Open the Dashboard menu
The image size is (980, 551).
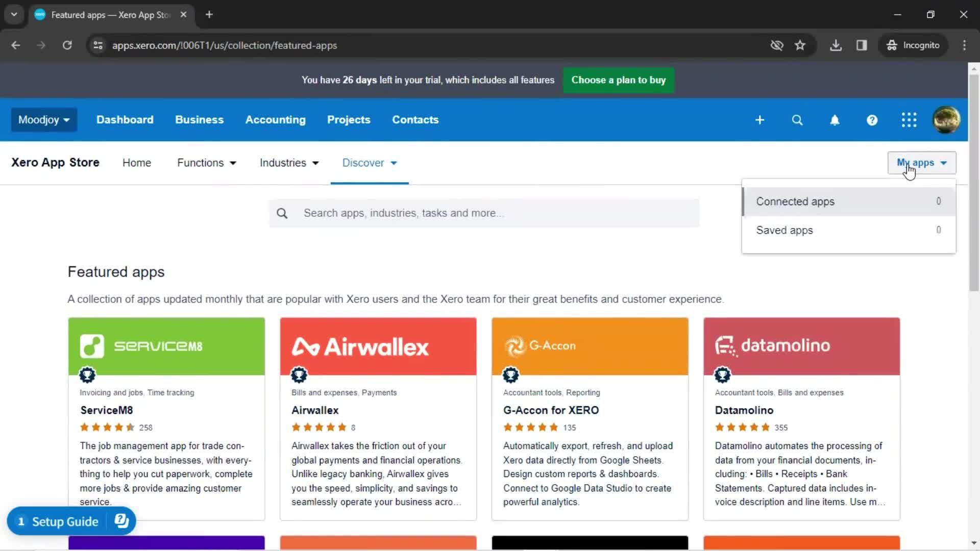tap(125, 120)
